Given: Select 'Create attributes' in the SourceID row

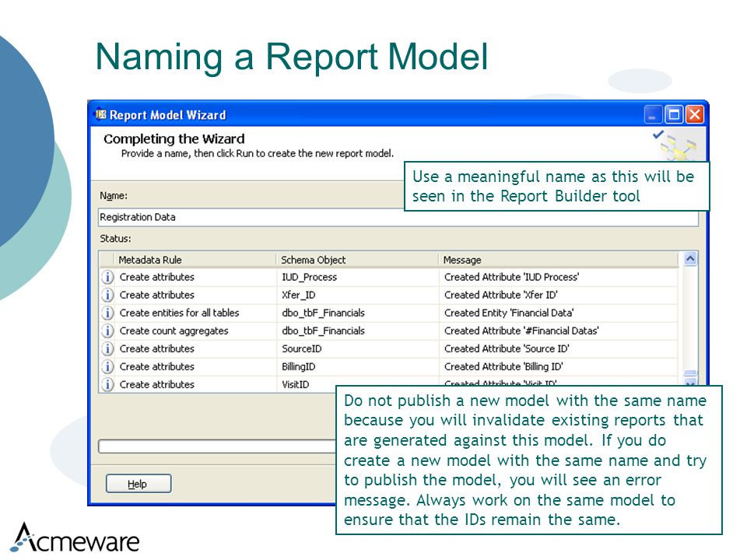Looking at the screenshot, I should click(x=156, y=349).
